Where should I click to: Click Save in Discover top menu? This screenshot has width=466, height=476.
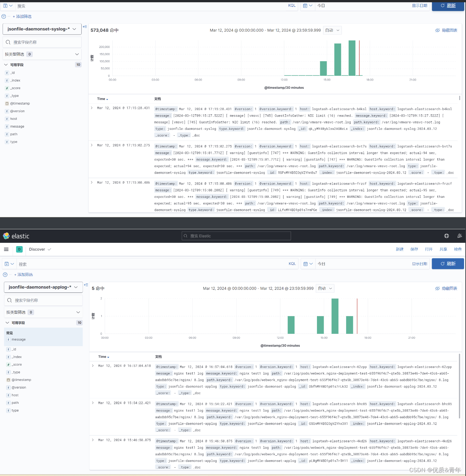pos(414,249)
